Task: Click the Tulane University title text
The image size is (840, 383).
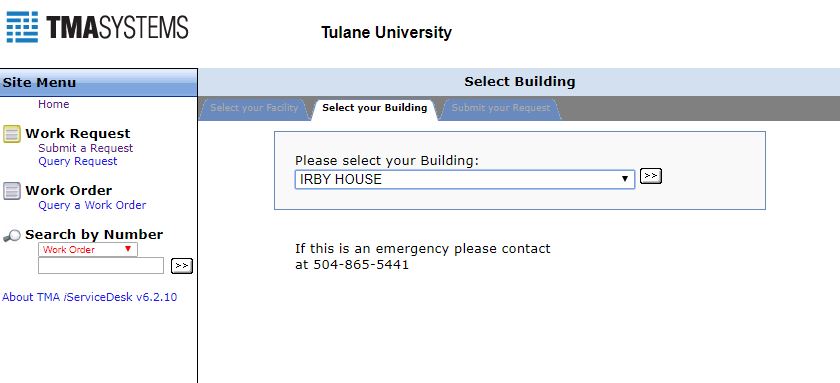Action: (386, 32)
